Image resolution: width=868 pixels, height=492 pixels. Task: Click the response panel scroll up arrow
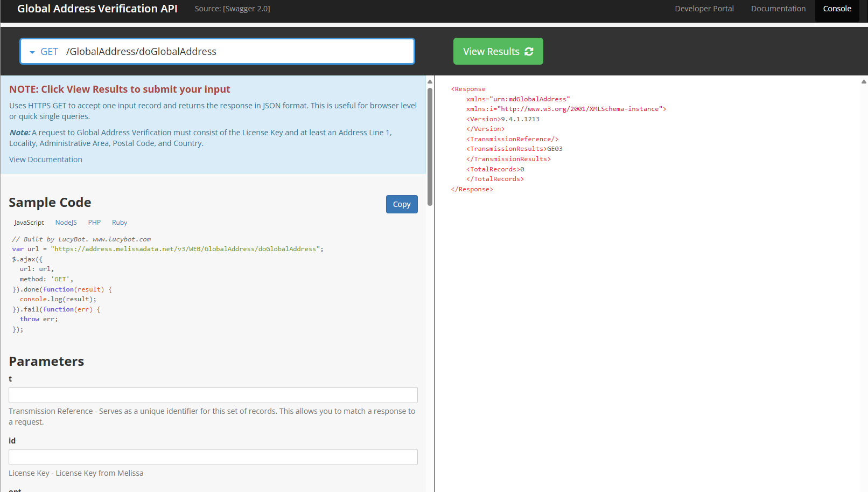(864, 81)
